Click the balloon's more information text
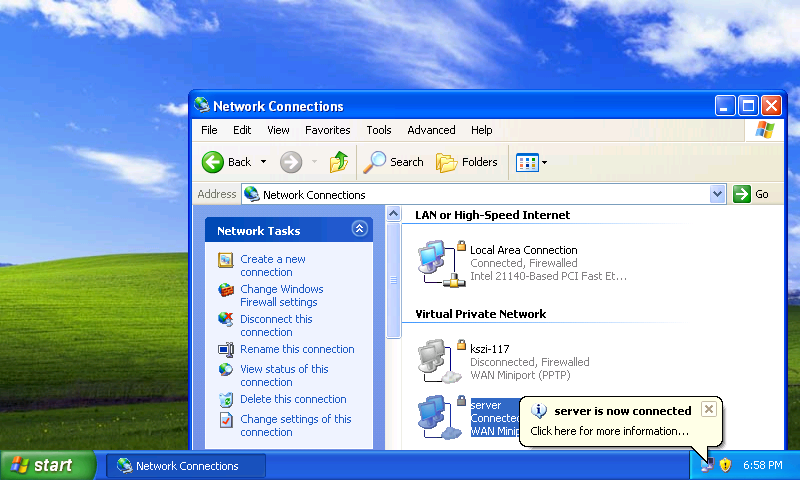This screenshot has height=480, width=800. [609, 431]
